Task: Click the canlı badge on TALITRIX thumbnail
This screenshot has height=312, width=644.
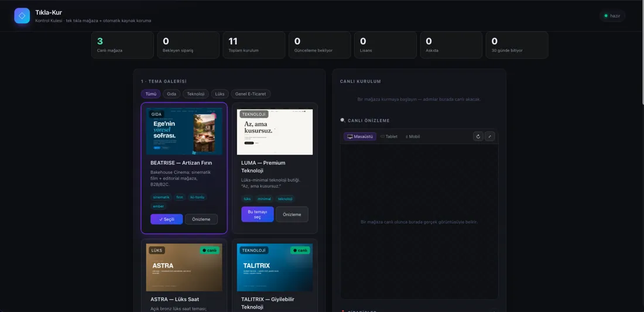Action: 300,250
